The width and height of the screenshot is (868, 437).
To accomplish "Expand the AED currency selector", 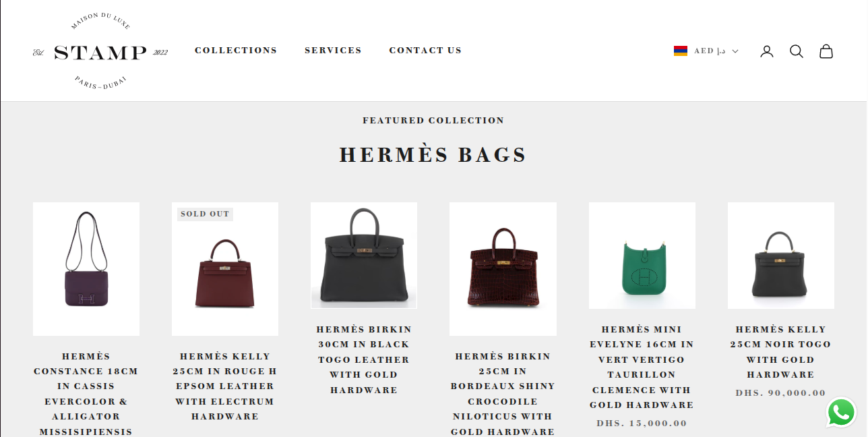I will point(706,51).
